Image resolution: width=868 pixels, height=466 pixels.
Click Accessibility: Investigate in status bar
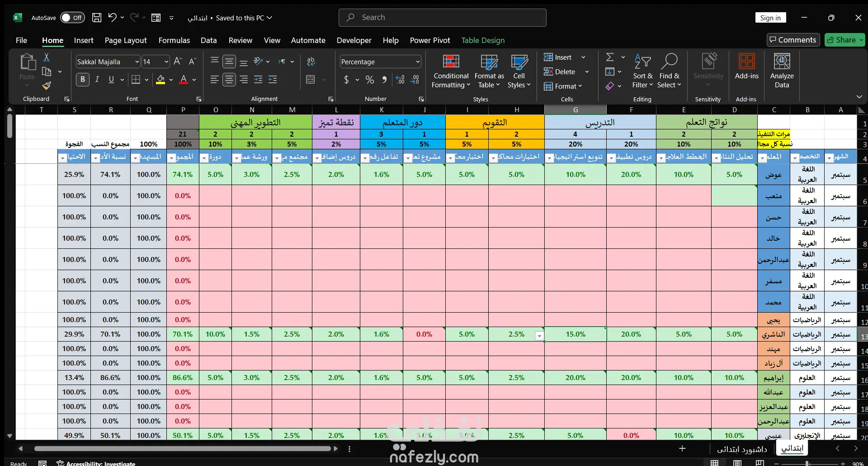[x=96, y=463]
